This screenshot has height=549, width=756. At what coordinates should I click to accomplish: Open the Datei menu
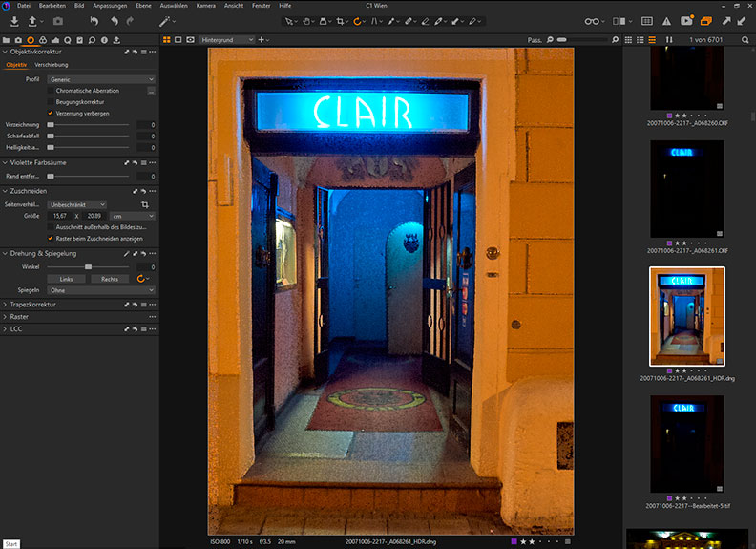point(24,6)
